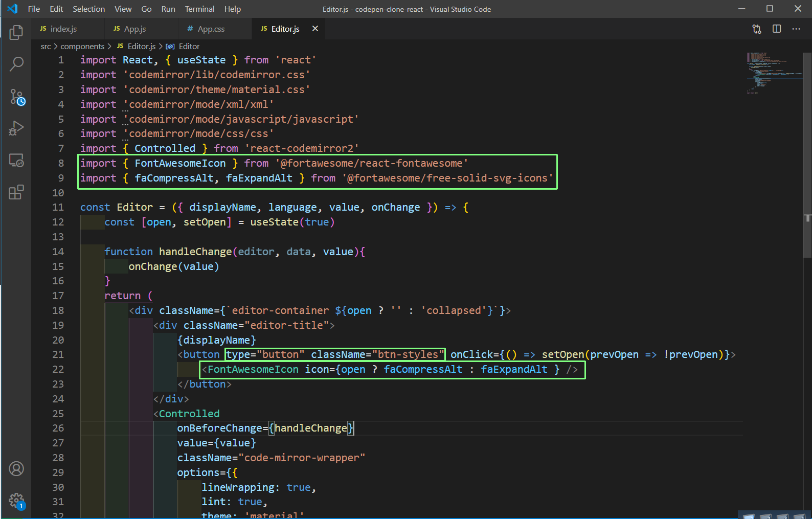
Task: Open the View menu
Action: (123, 9)
